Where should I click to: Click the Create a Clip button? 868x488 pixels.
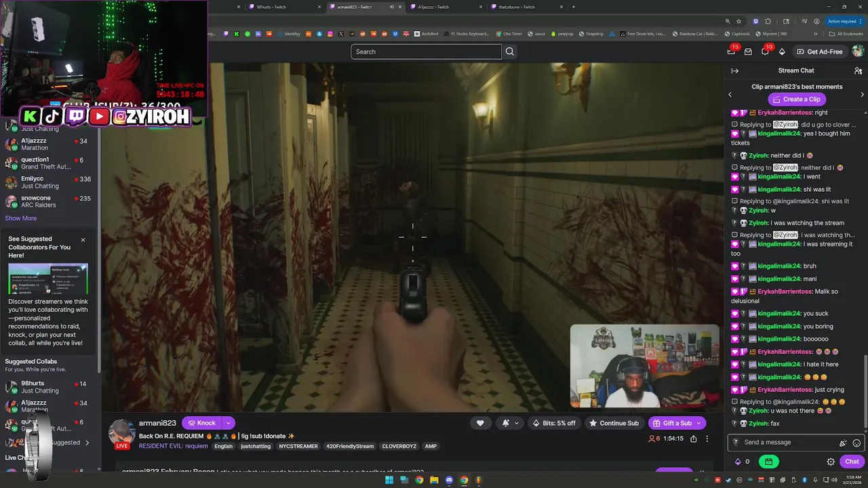(x=797, y=99)
